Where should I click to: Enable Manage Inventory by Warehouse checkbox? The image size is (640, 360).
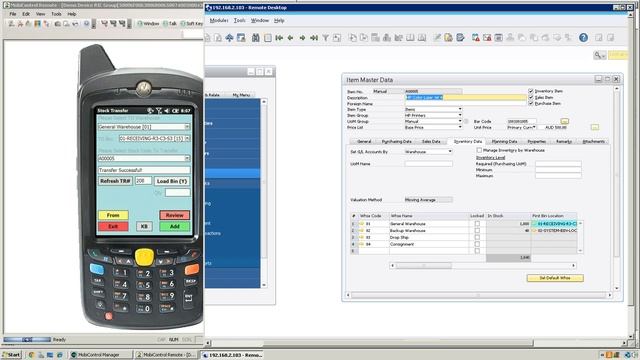tap(479, 150)
